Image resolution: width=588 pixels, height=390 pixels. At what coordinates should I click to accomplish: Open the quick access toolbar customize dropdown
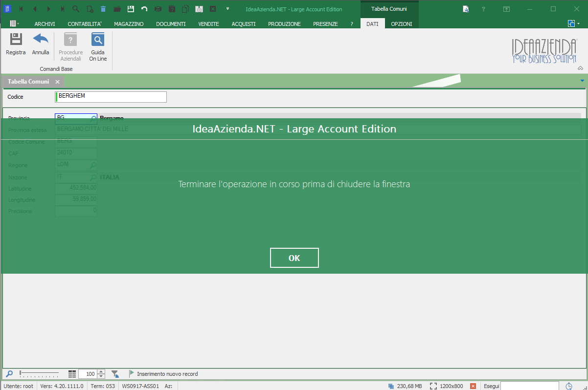click(227, 9)
